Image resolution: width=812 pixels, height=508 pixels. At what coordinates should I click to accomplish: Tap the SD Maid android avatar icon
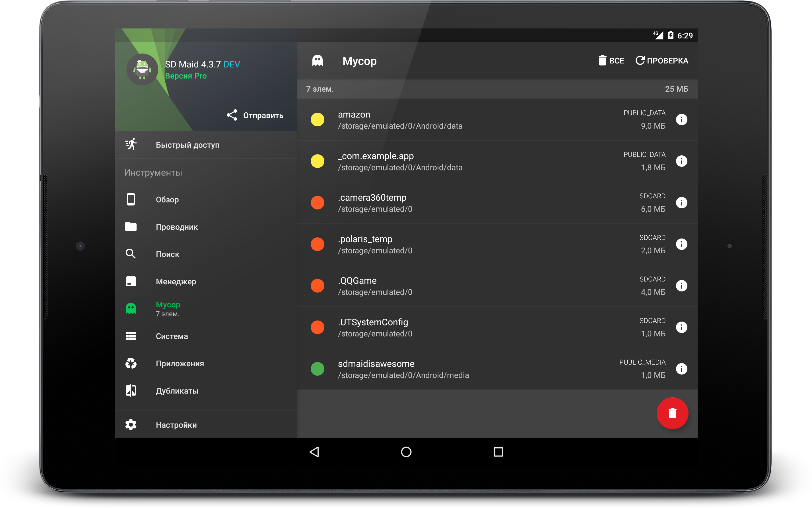point(142,69)
